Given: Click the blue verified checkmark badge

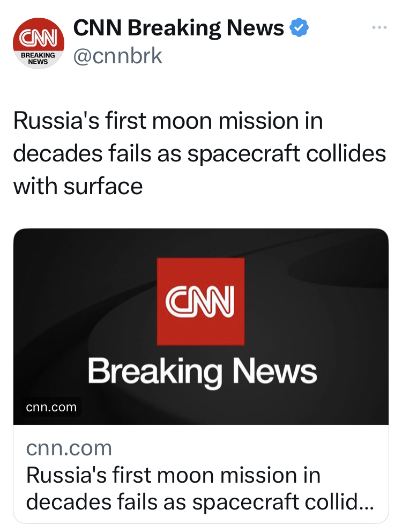Looking at the screenshot, I should [x=299, y=28].
